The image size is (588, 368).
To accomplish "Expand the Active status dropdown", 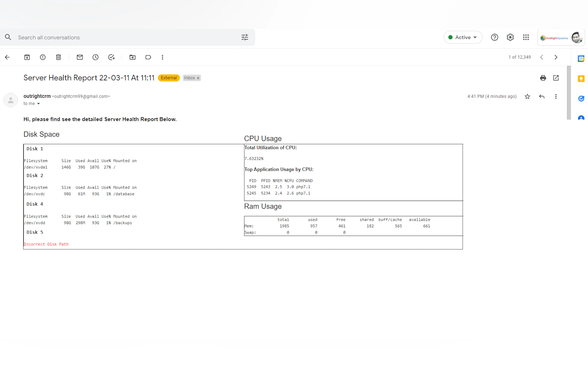I will point(463,37).
